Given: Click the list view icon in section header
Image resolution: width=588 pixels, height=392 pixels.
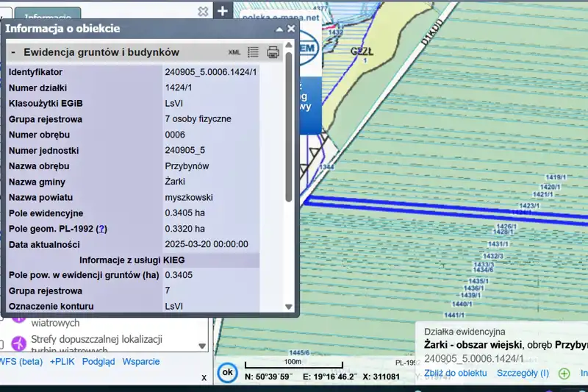Looking at the screenshot, I should 253,52.
